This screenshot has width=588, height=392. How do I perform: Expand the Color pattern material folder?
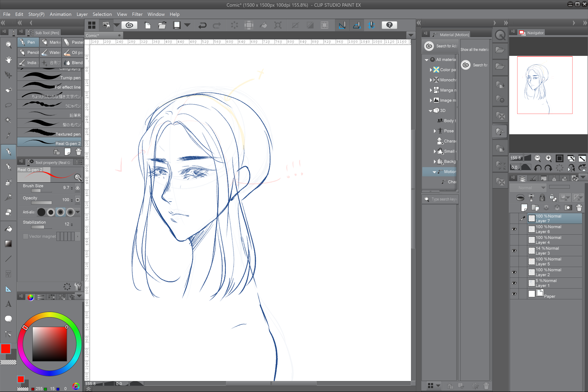coord(431,70)
